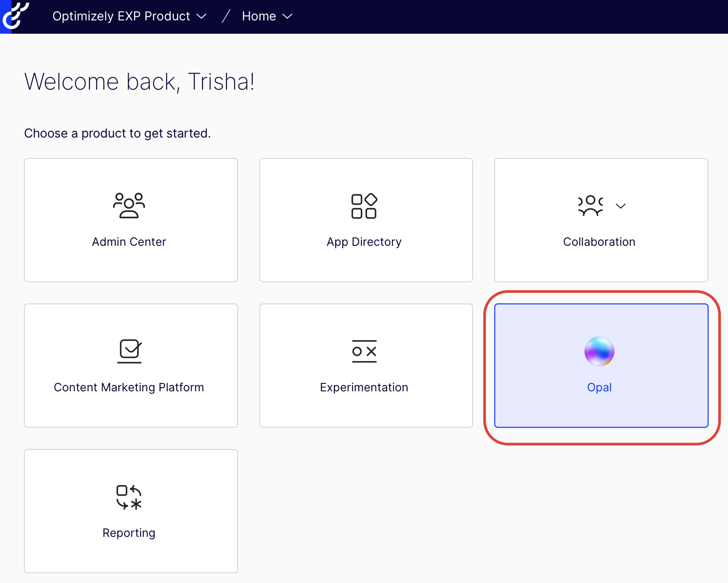Click the Admin Center people icon
728x583 pixels.
point(129,205)
